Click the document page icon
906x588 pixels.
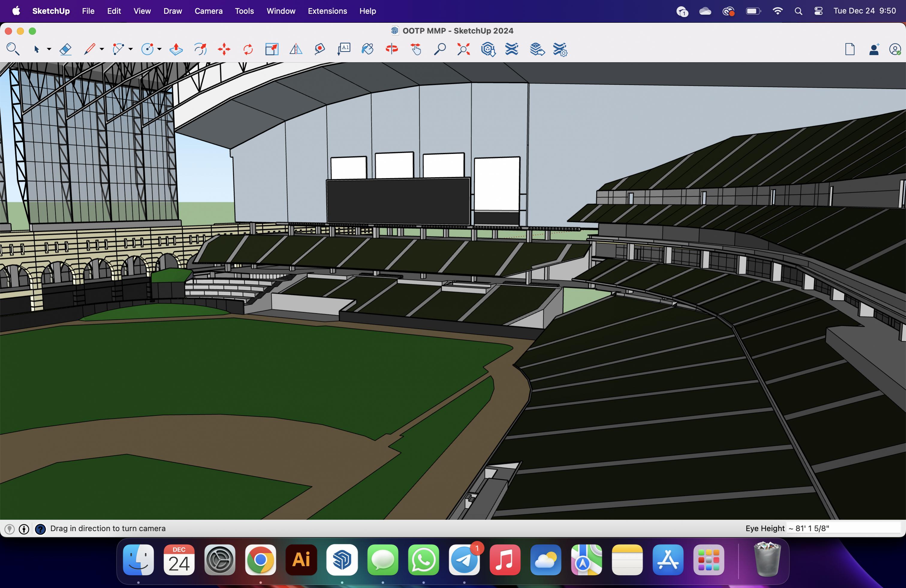click(x=850, y=49)
